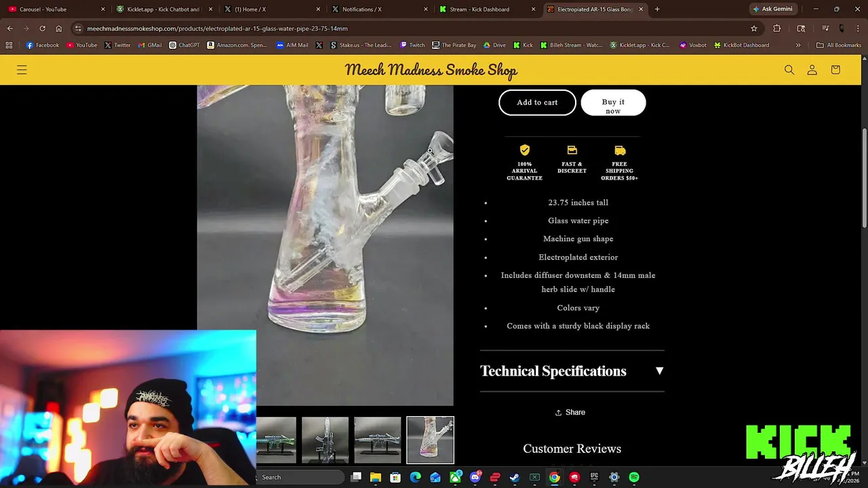The image size is (868, 488).
Task: Open the KickBot Dashboard bookmark
Action: (x=742, y=45)
